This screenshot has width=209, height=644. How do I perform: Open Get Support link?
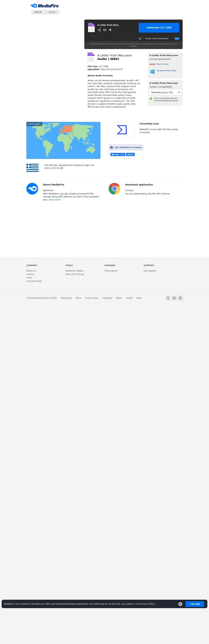coord(150,271)
